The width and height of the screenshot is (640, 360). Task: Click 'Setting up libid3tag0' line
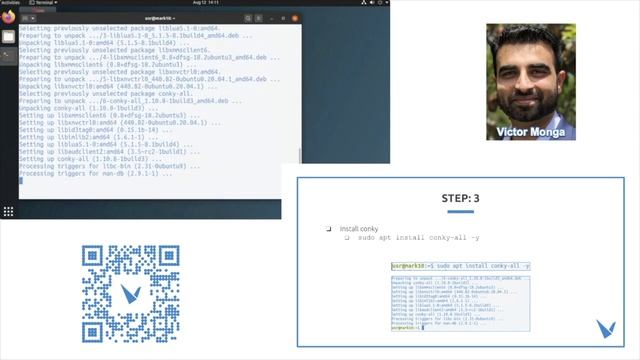tap(96, 130)
